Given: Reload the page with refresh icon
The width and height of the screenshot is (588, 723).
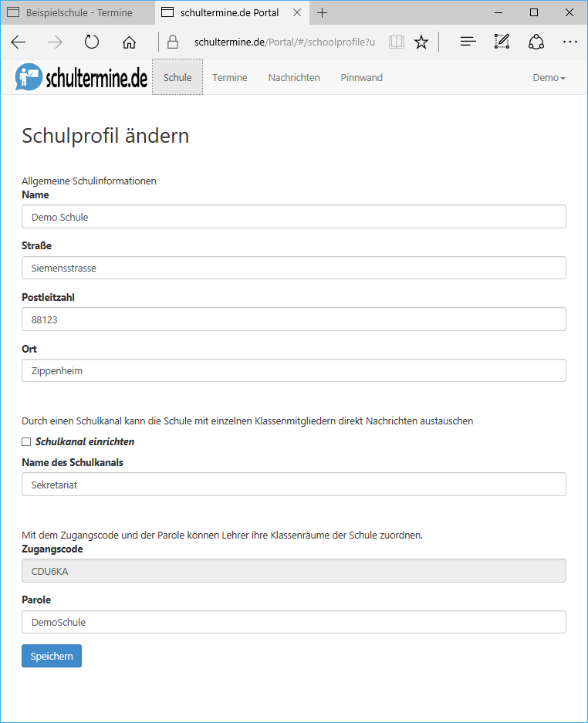Looking at the screenshot, I should click(x=92, y=42).
